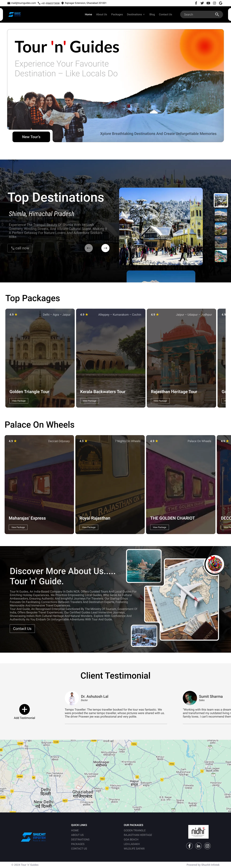Open the Instagram icon in top bar
The image size is (231, 868).
[214, 3]
